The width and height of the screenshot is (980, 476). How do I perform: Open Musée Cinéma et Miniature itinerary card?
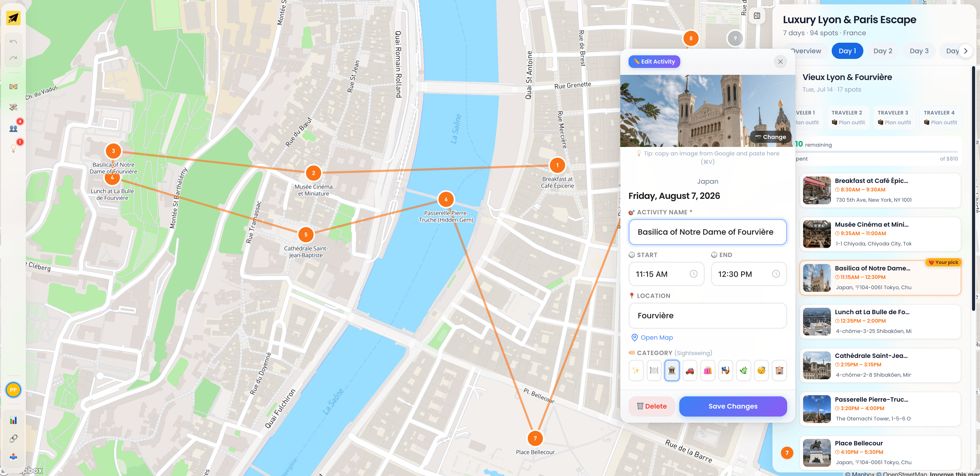pyautogui.click(x=880, y=234)
